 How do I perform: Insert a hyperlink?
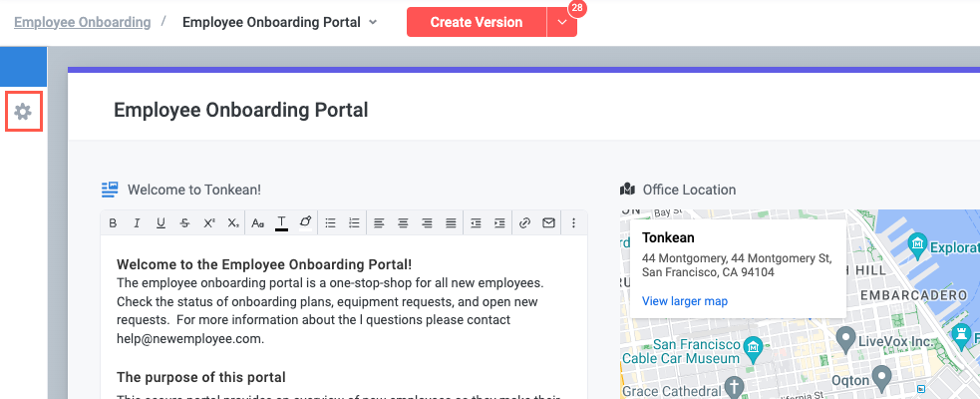pos(525,222)
